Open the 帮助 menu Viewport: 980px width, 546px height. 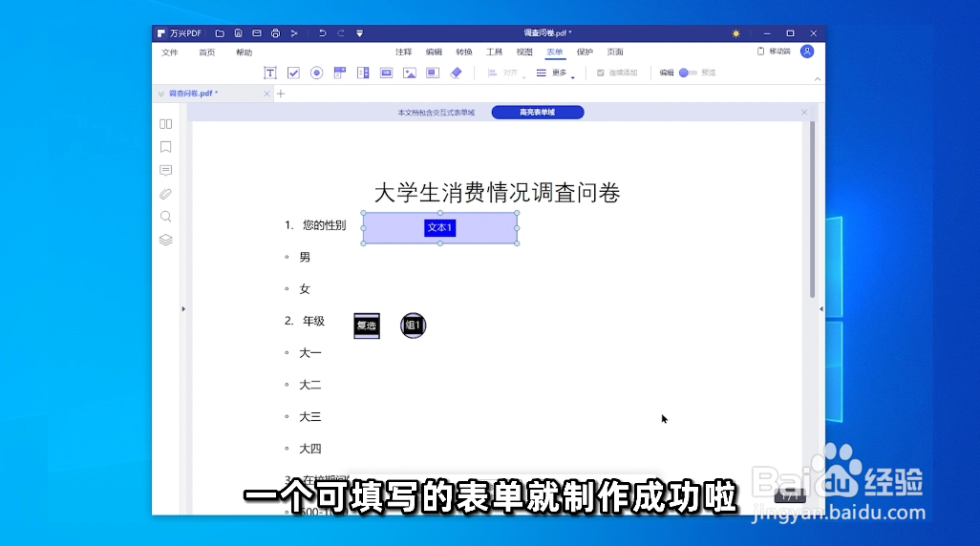click(x=244, y=52)
